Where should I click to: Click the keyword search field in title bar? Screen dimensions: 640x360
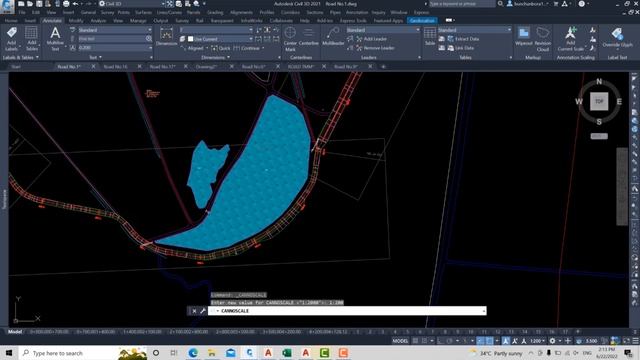(x=462, y=4)
